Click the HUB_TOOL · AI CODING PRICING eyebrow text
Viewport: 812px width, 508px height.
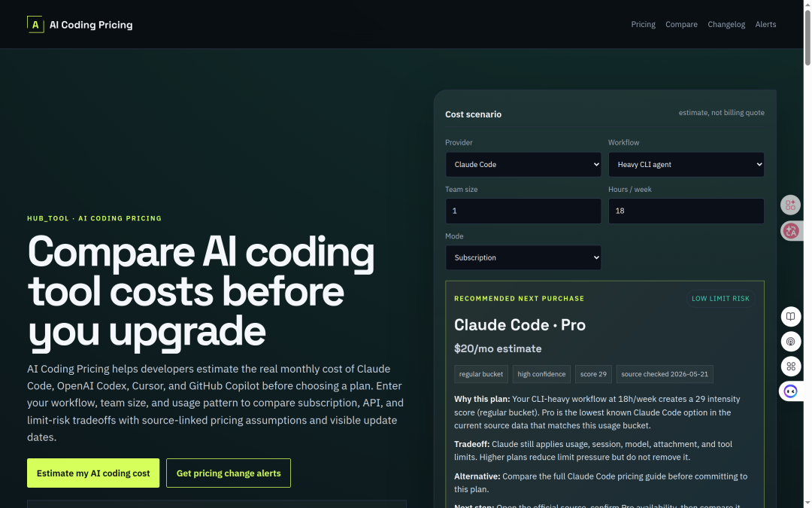point(94,218)
